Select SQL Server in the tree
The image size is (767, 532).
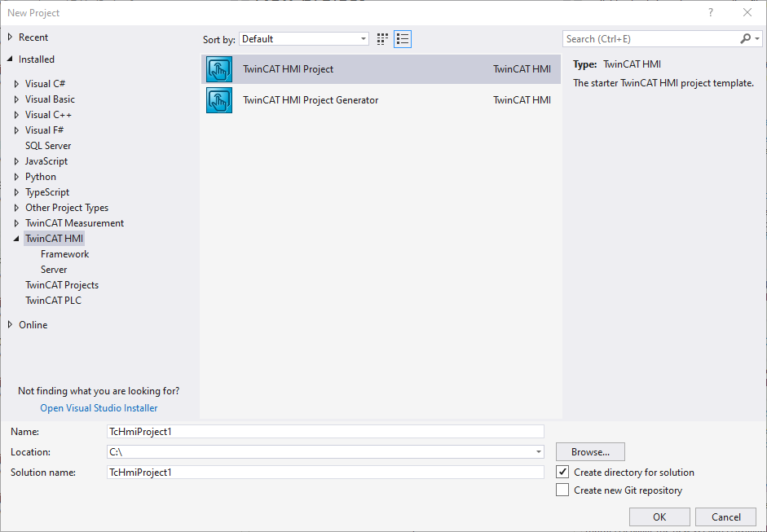click(x=48, y=146)
